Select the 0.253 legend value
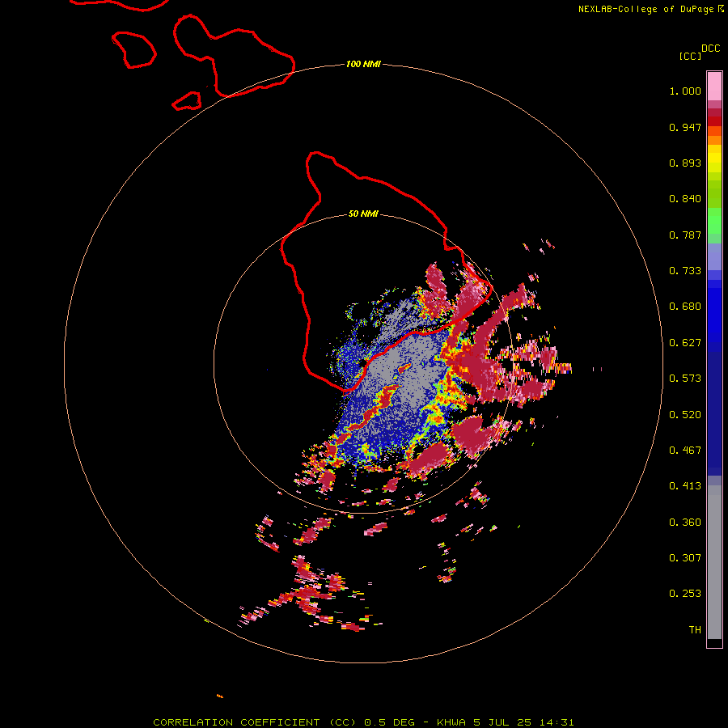The width and height of the screenshot is (728, 728). tap(685, 594)
